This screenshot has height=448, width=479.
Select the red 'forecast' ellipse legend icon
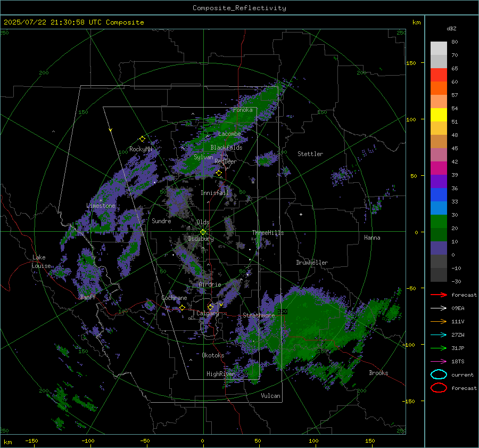pos(439,388)
